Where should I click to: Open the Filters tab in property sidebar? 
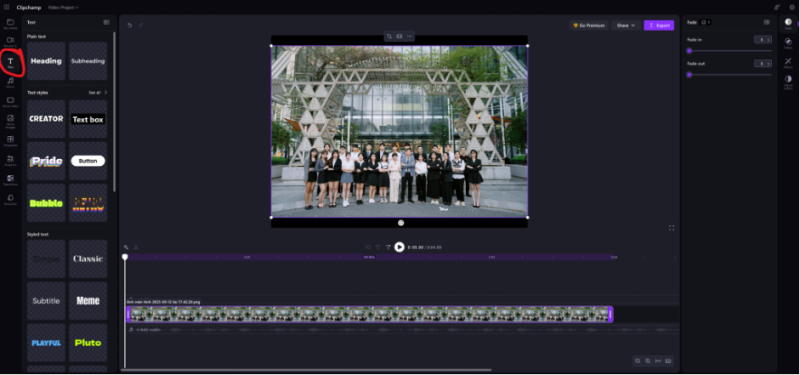click(x=788, y=43)
